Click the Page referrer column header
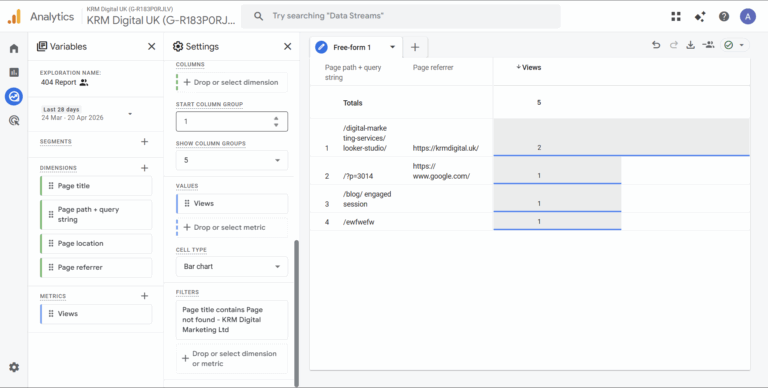Image resolution: width=768 pixels, height=388 pixels. (433, 68)
